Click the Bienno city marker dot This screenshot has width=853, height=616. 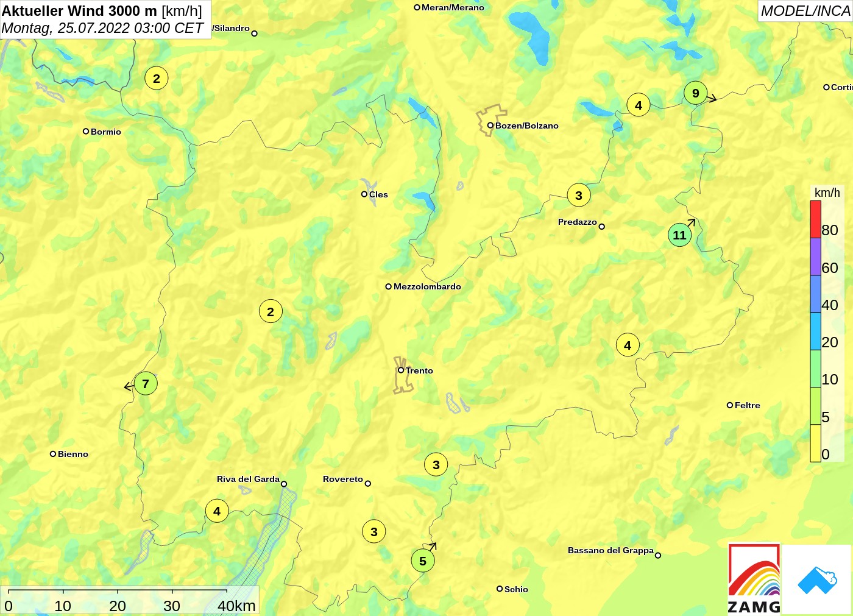tap(53, 454)
